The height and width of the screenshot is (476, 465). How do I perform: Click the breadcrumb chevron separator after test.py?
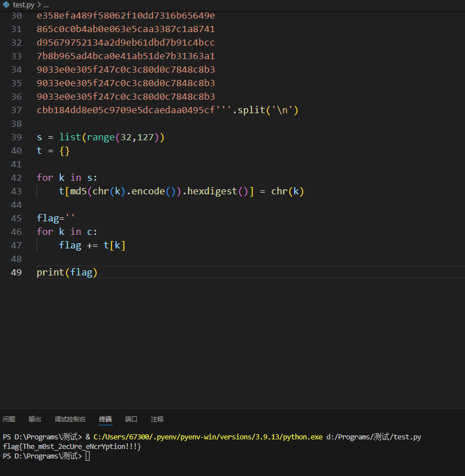(38, 4)
